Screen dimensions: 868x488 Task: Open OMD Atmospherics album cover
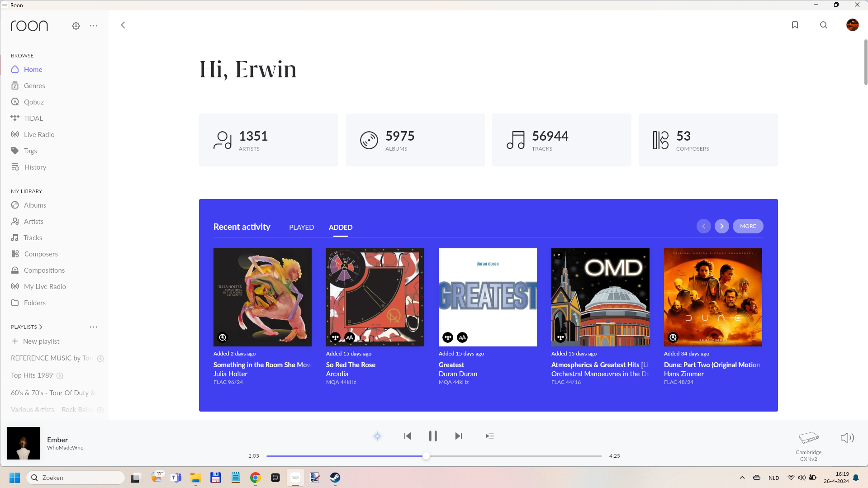tap(600, 297)
